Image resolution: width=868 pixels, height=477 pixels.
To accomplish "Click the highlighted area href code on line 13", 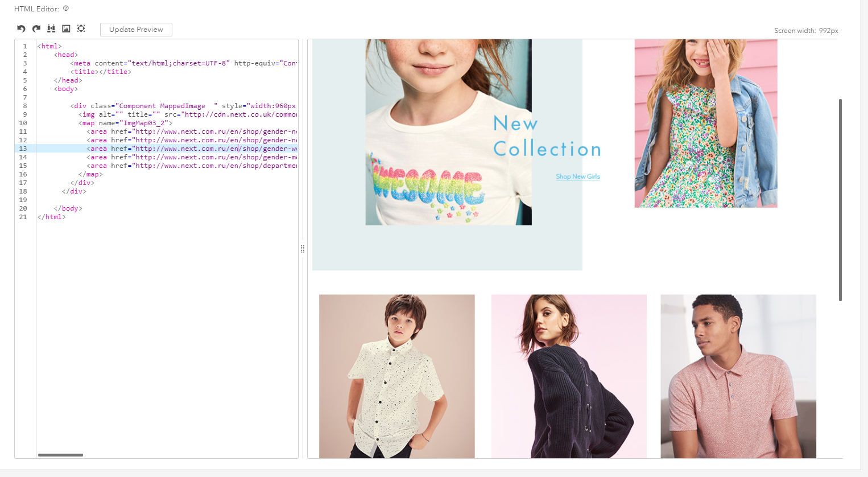I will click(192, 149).
